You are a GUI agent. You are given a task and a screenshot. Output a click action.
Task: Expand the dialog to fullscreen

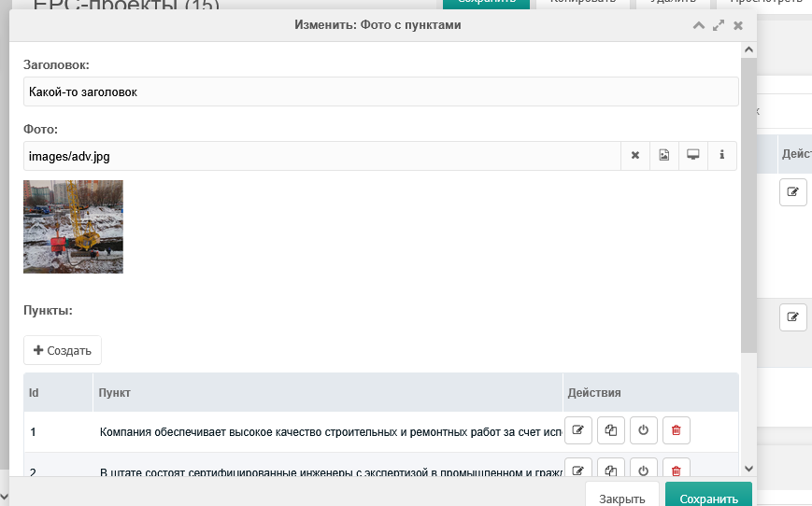pyautogui.click(x=719, y=25)
